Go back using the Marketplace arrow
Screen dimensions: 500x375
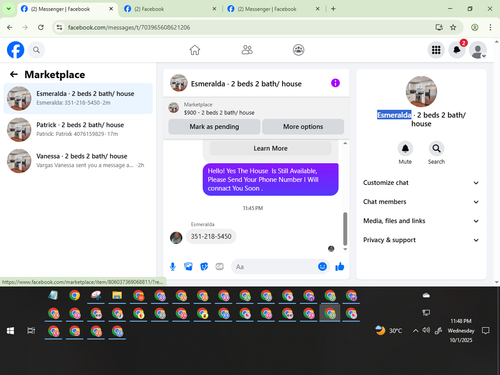(x=14, y=74)
